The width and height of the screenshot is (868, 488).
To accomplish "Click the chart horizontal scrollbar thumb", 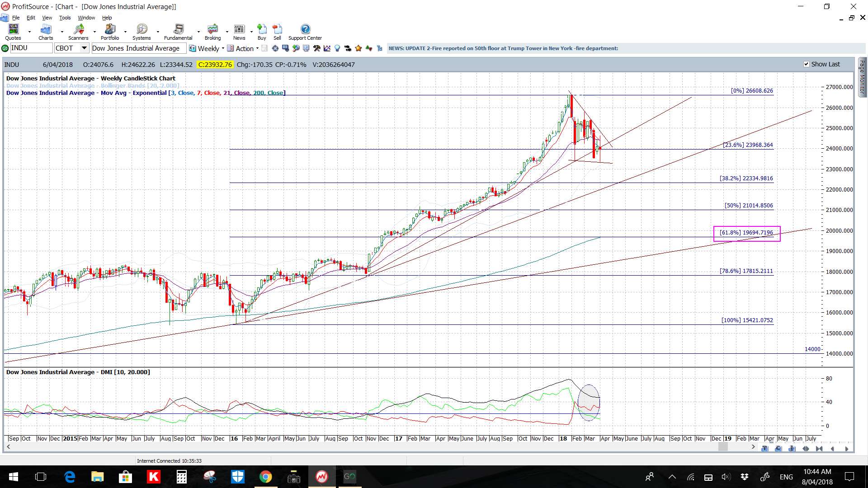I will (723, 447).
